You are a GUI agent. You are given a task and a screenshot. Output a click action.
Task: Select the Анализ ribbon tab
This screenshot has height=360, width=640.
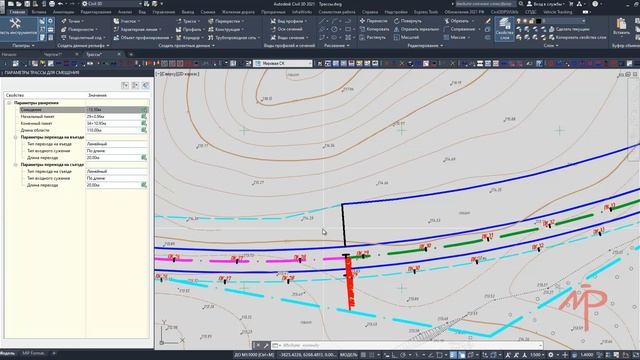(x=125, y=12)
